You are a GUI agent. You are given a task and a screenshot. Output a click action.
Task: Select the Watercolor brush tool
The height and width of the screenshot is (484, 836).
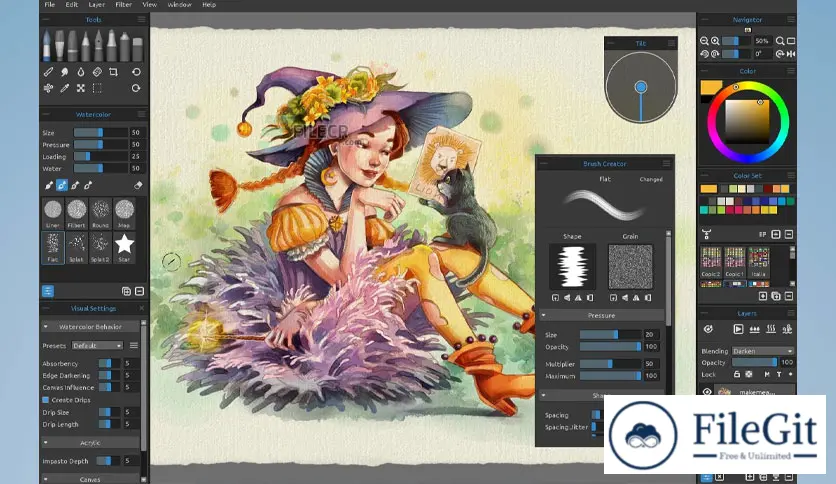pyautogui.click(x=47, y=45)
